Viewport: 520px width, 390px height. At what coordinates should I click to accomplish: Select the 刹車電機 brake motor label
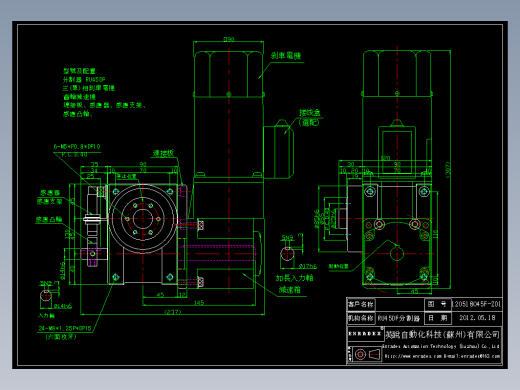point(286,56)
